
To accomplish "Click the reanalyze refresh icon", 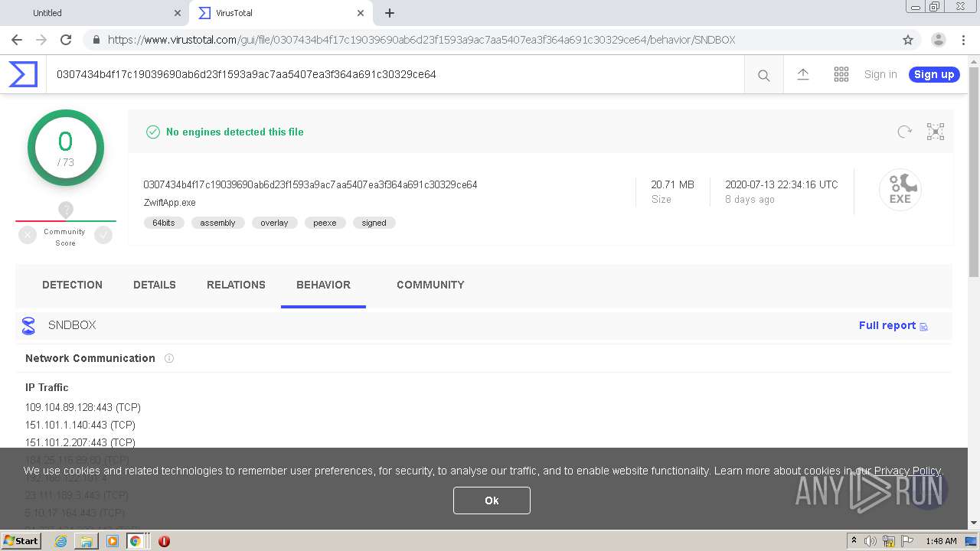I will (x=904, y=132).
